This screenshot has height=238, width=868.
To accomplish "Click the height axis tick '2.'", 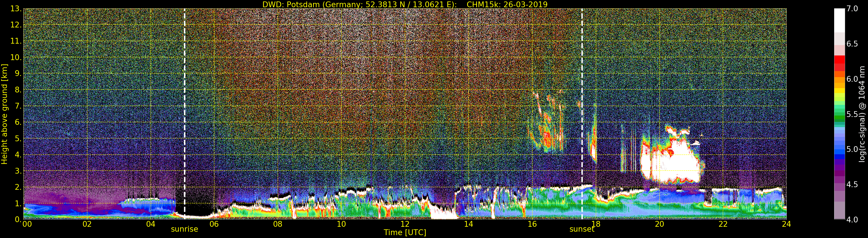I will point(18,187).
